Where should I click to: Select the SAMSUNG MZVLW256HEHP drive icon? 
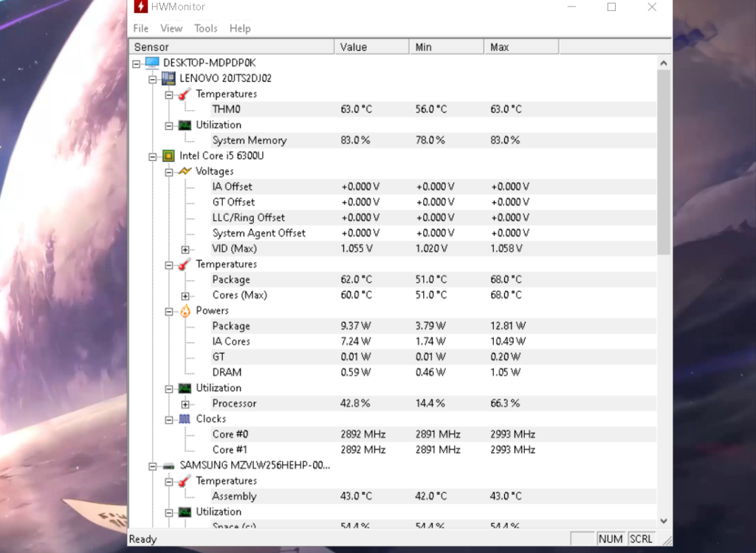tap(168, 466)
